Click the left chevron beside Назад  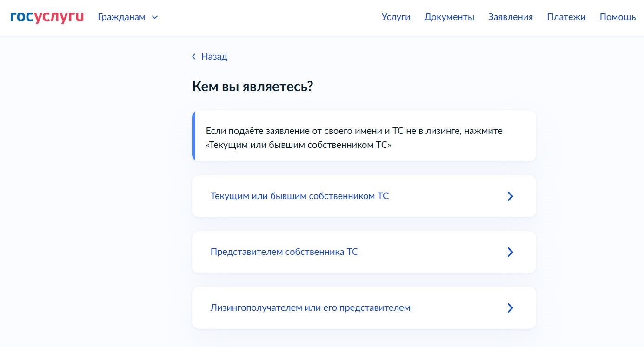pyautogui.click(x=194, y=57)
